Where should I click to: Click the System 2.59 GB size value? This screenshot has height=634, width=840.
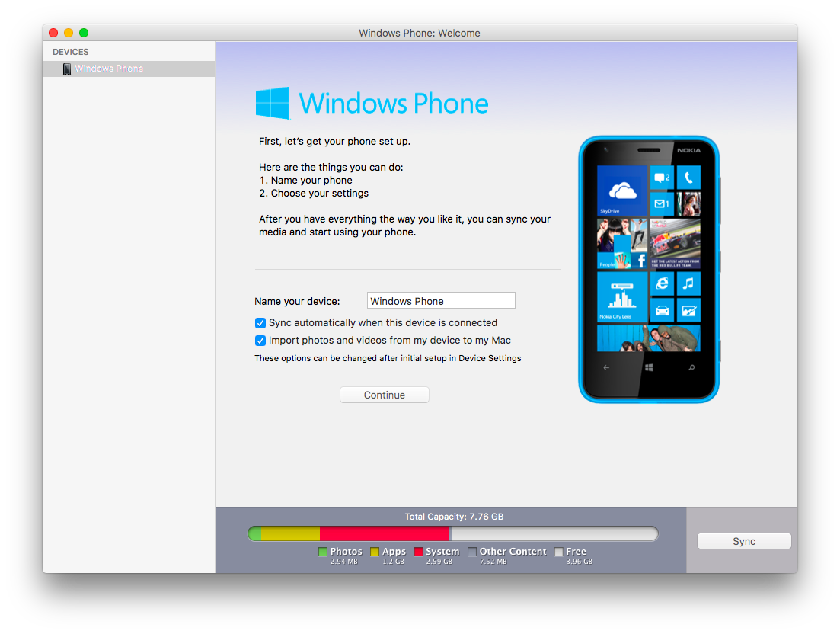(439, 562)
